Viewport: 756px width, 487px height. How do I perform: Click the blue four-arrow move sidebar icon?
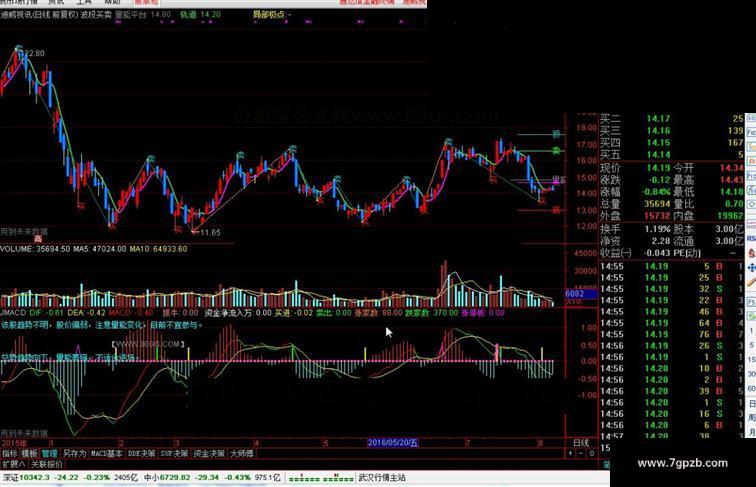(751, 268)
